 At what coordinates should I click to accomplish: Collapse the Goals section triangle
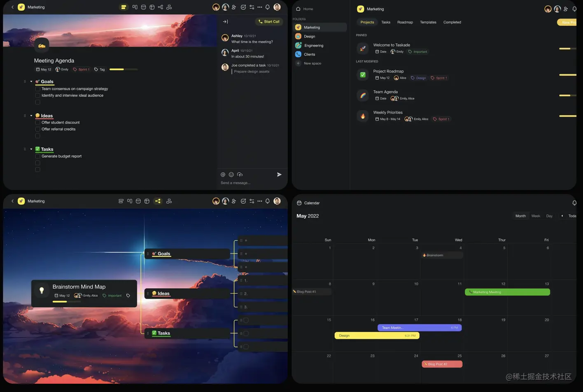tap(31, 82)
